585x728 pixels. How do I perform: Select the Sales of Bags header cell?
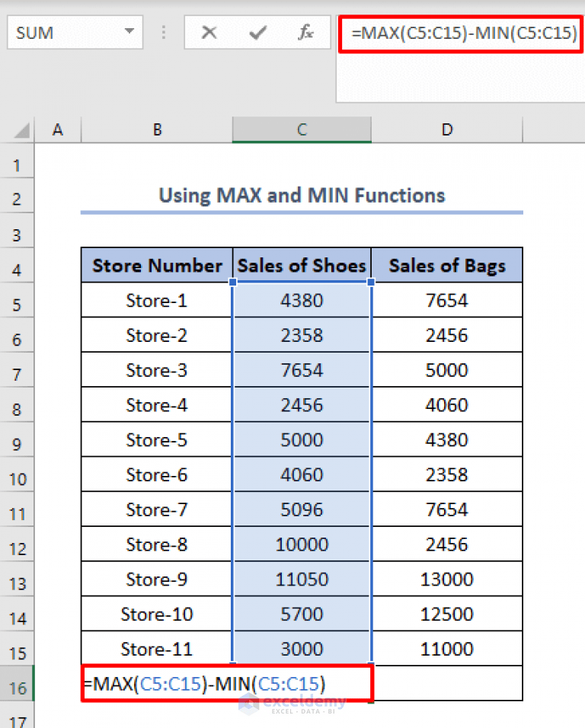click(x=446, y=265)
